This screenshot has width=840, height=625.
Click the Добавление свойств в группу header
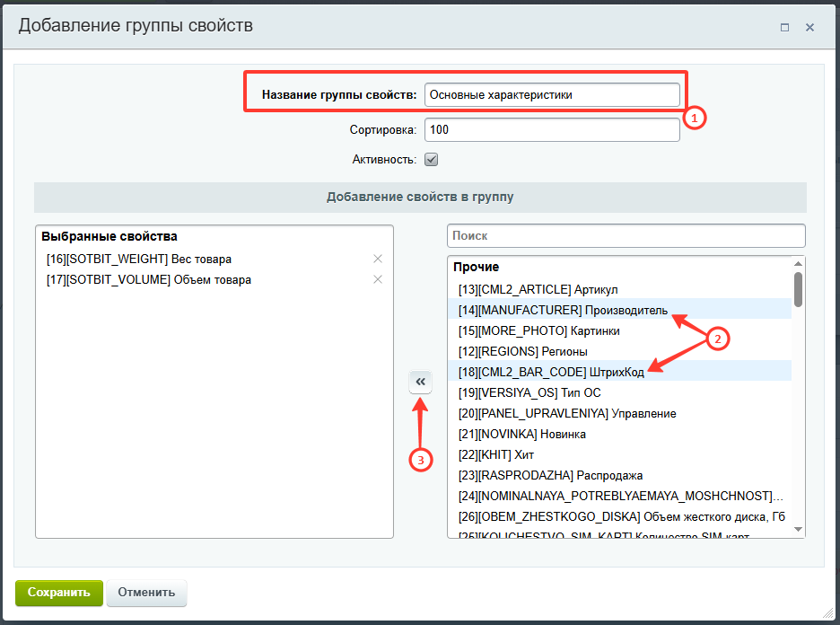click(x=420, y=198)
